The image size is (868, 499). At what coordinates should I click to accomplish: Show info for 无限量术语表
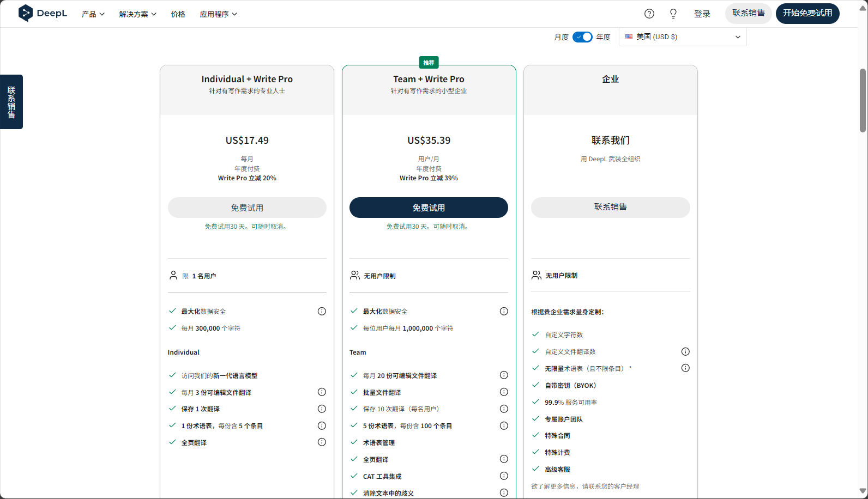tap(685, 368)
